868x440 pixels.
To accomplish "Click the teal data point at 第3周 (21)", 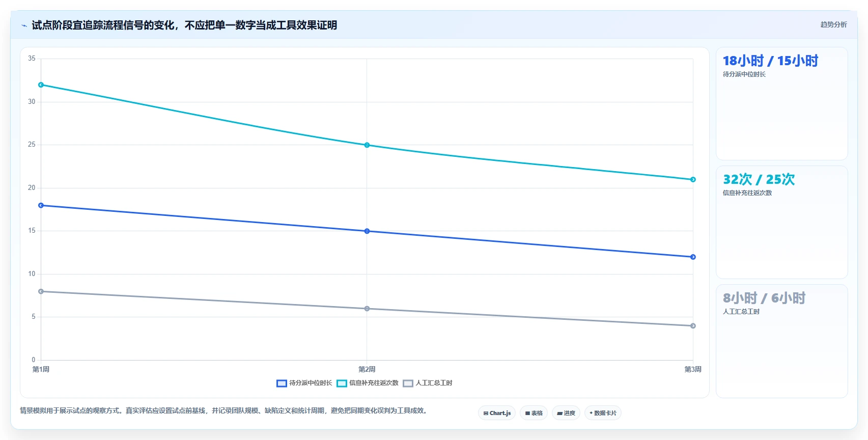I will point(693,180).
